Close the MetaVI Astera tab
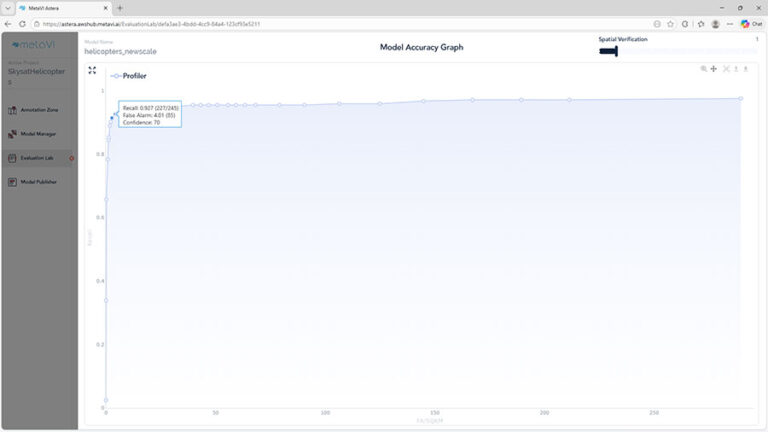The height and width of the screenshot is (432, 768). pyautogui.click(x=105, y=8)
